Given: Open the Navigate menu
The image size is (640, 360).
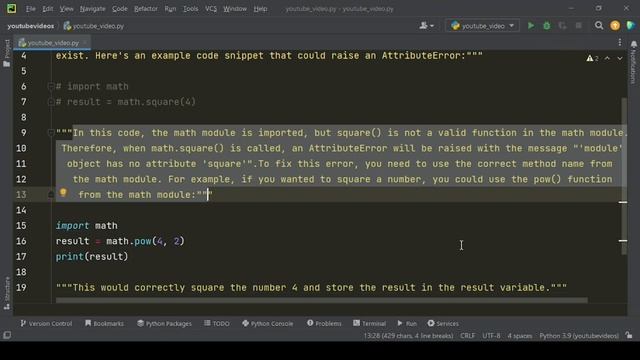Looking at the screenshot, I should tap(93, 9).
